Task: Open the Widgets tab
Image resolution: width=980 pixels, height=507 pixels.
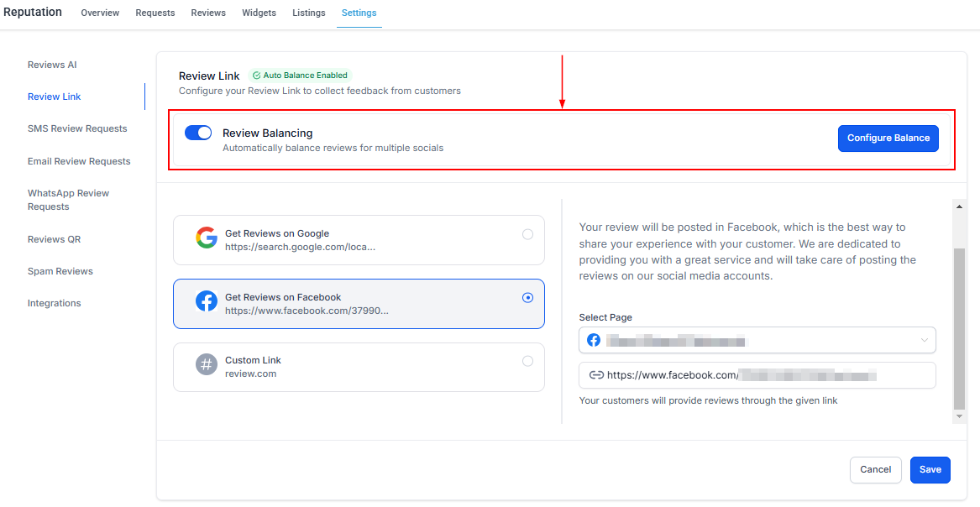Action: pyautogui.click(x=259, y=13)
